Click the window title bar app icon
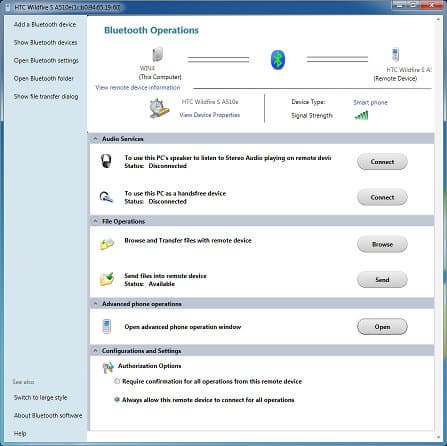Screen dimensions: 447x446 8,7
